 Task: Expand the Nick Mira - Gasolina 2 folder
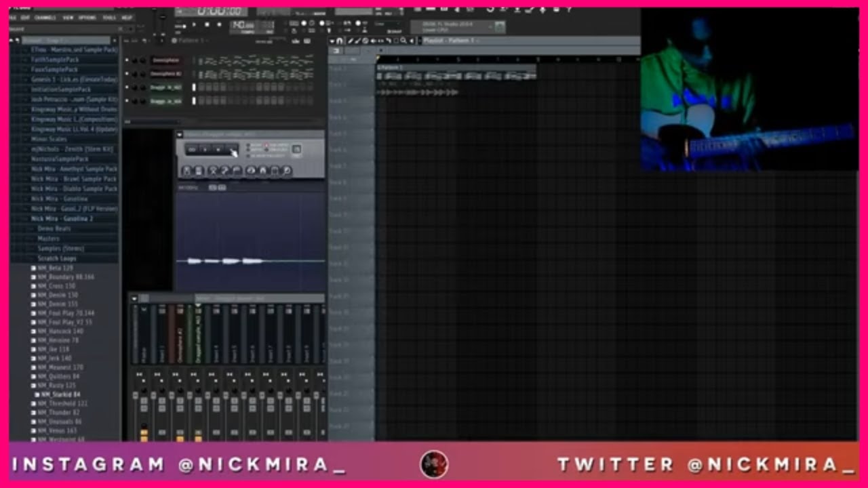coord(62,219)
